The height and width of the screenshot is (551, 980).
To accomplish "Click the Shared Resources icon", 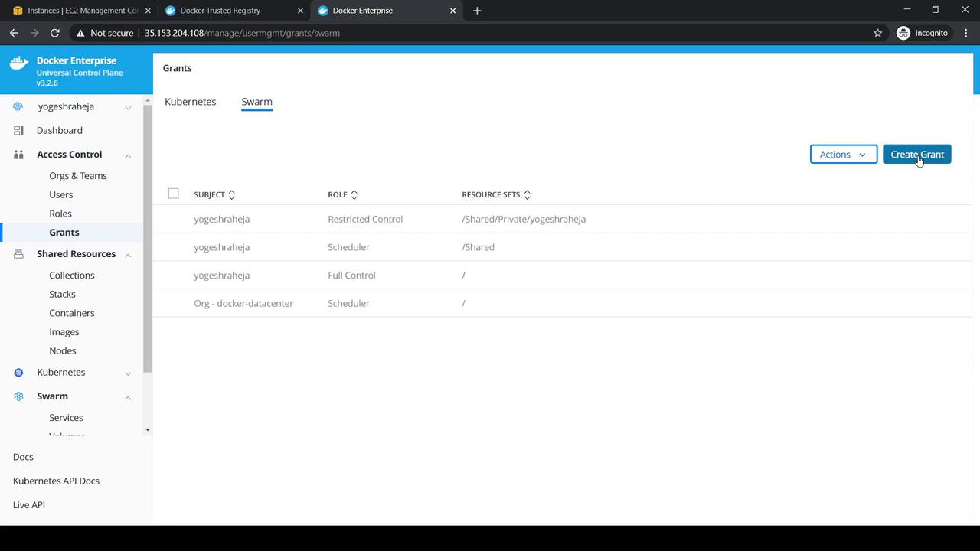I will [18, 254].
